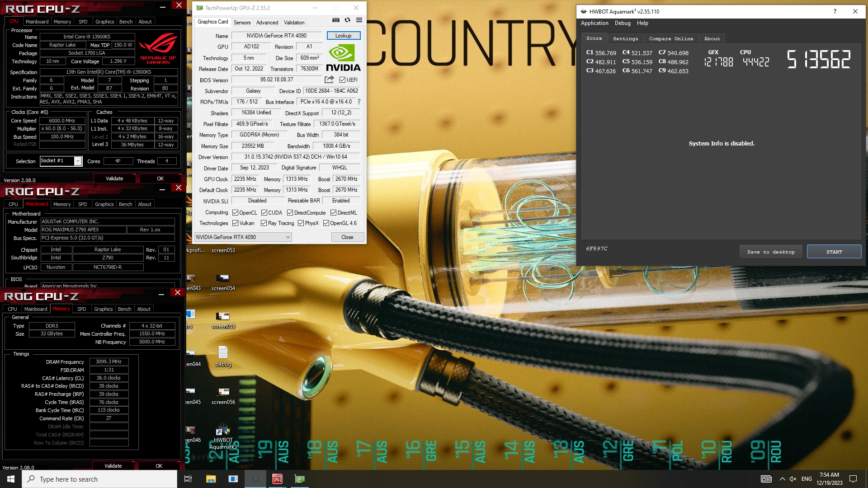This screenshot has width=868, height=488.
Task: Open SPD tab in the CPU-Z Processor window
Action: click(83, 22)
